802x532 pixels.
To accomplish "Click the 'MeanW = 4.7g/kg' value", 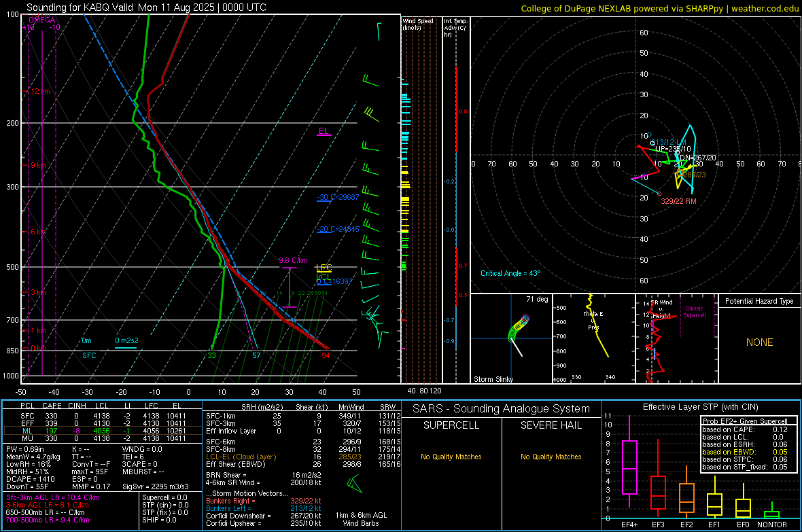I will click(x=33, y=457).
